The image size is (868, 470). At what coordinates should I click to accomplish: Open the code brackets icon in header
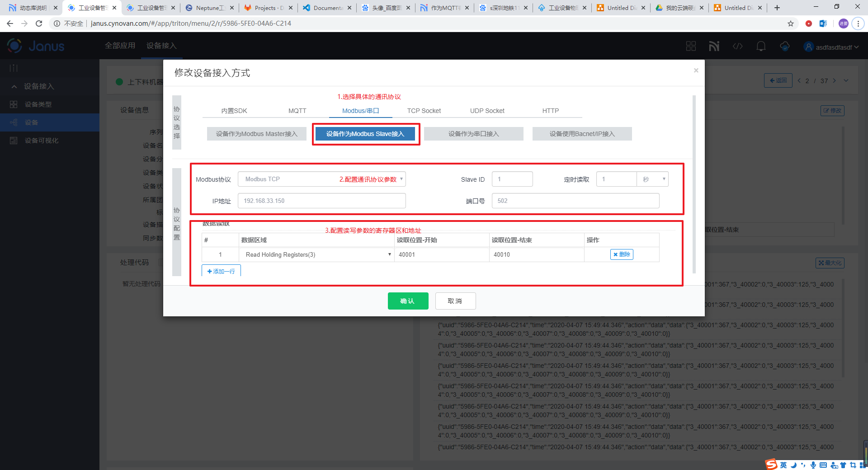pos(738,46)
